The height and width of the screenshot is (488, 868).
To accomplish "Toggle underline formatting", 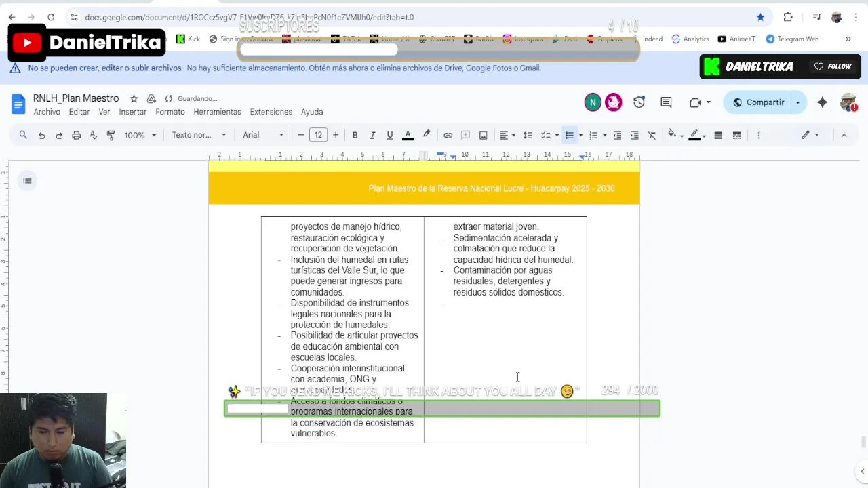I will coord(390,135).
